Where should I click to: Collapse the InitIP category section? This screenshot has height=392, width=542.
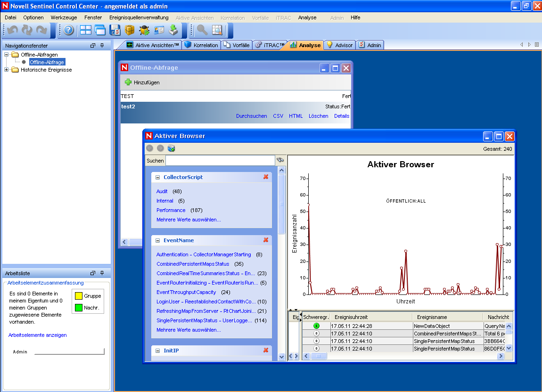pos(158,351)
